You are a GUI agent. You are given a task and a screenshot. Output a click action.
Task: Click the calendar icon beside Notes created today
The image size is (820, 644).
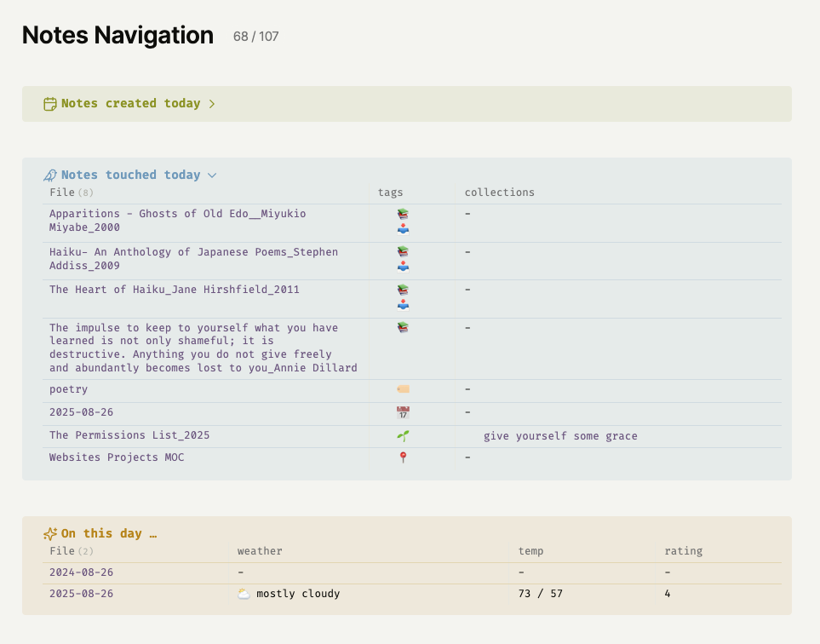[x=50, y=104]
